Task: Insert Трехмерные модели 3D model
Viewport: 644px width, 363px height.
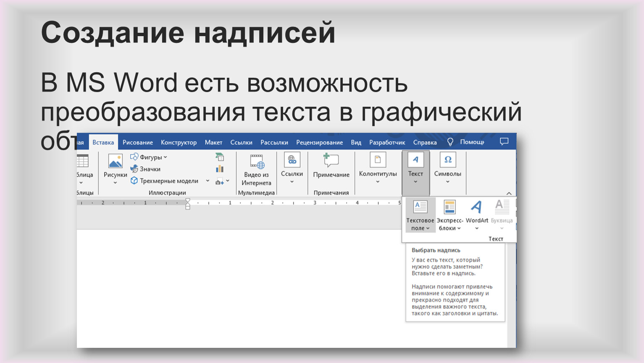Action: click(x=164, y=181)
